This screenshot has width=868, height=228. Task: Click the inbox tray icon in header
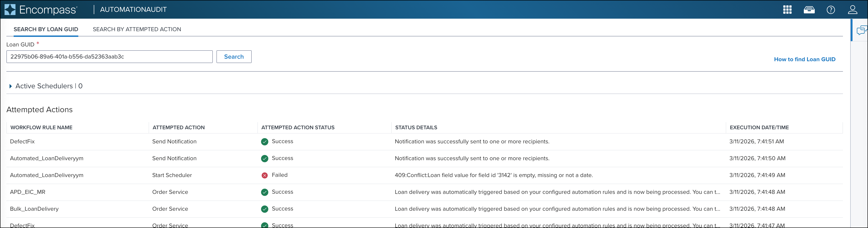(809, 10)
